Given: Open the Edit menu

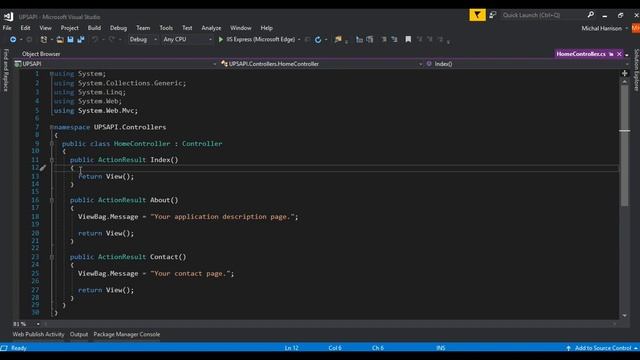Looking at the screenshot, I should [x=25, y=28].
